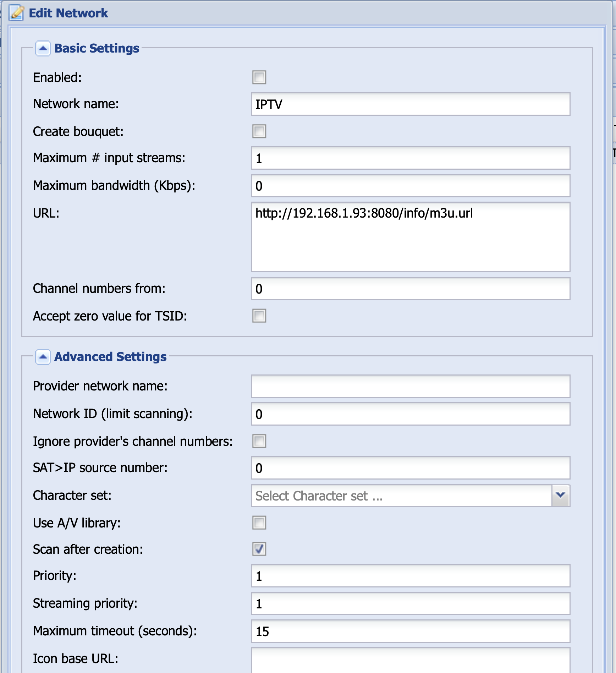The height and width of the screenshot is (673, 616).
Task: Change the Maximum timeout value of 15
Action: click(x=410, y=631)
